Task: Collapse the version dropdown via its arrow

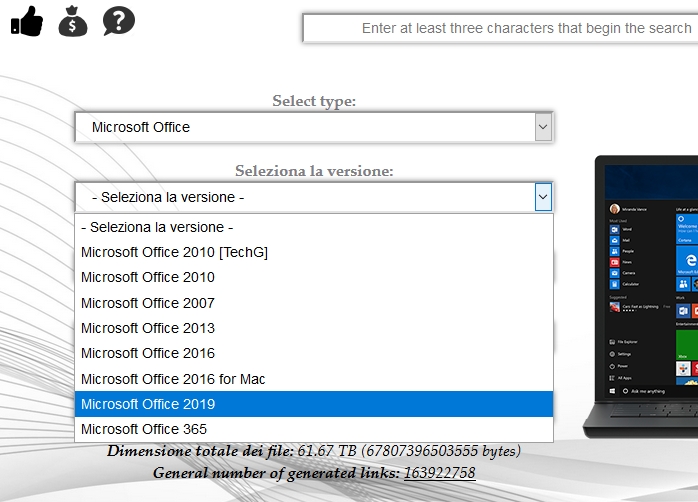Action: tap(543, 197)
